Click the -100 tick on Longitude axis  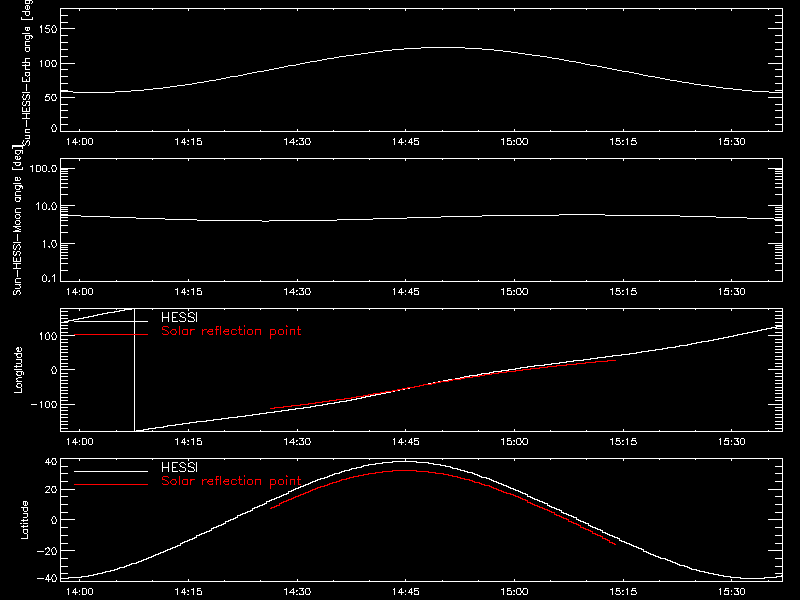coord(44,404)
